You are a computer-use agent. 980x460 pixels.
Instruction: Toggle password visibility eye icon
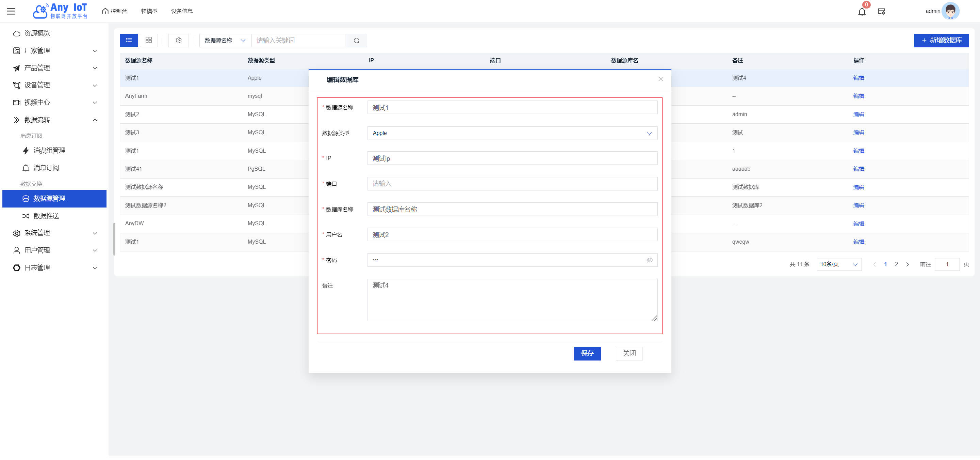[x=649, y=260]
